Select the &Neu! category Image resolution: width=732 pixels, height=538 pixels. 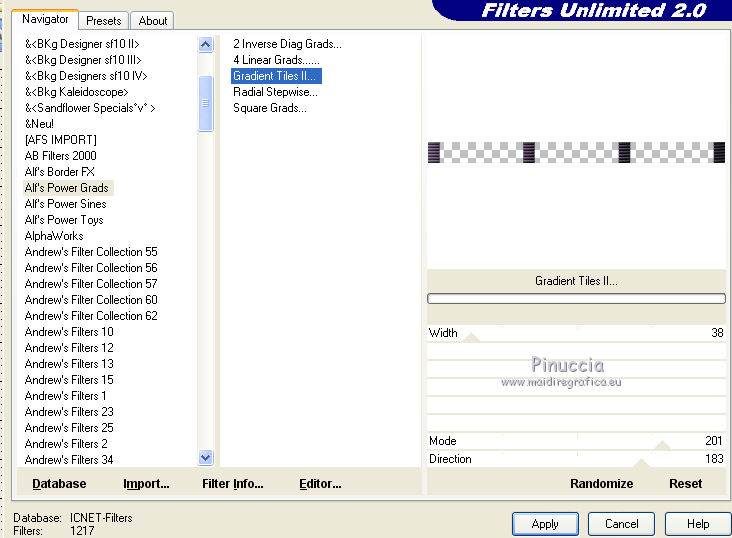(39, 124)
